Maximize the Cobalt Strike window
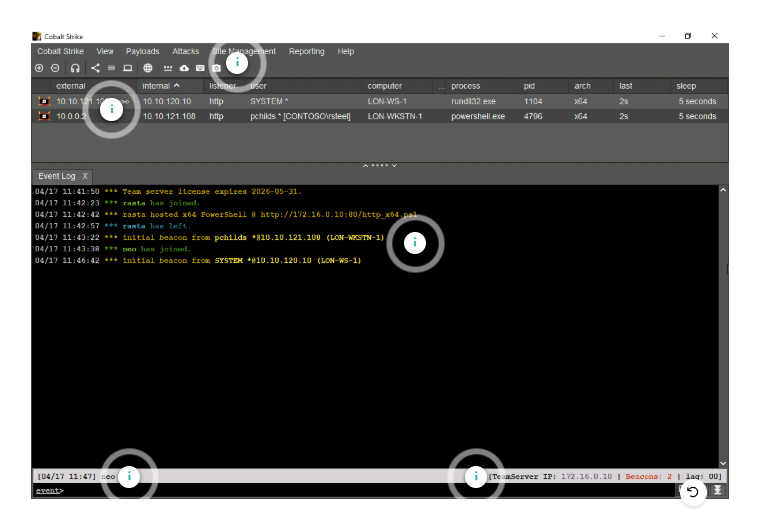This screenshot has height=532, width=771. coord(688,36)
